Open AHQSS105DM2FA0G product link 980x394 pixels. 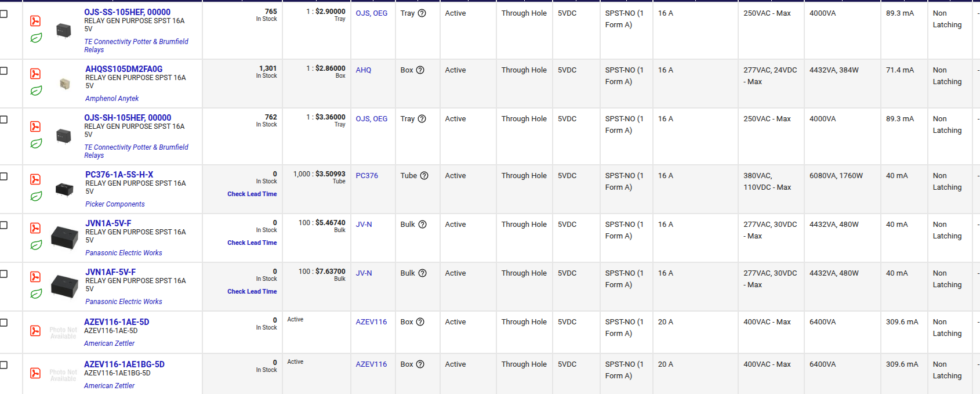124,68
